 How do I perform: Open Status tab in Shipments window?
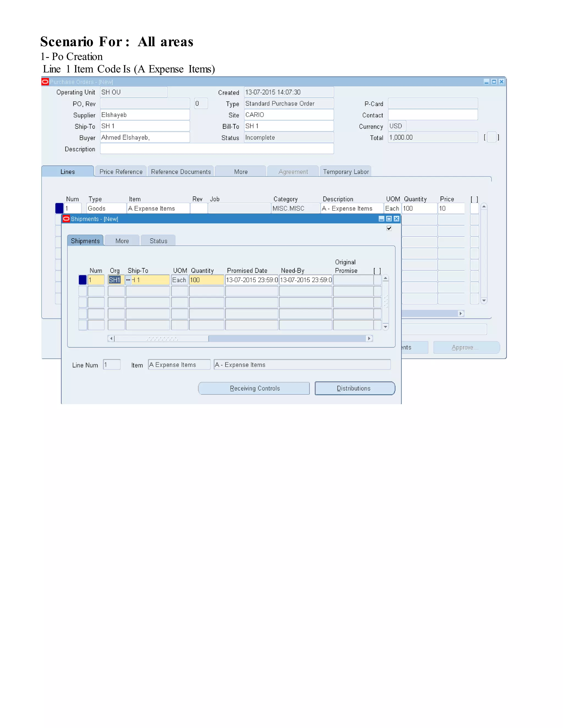pos(158,241)
